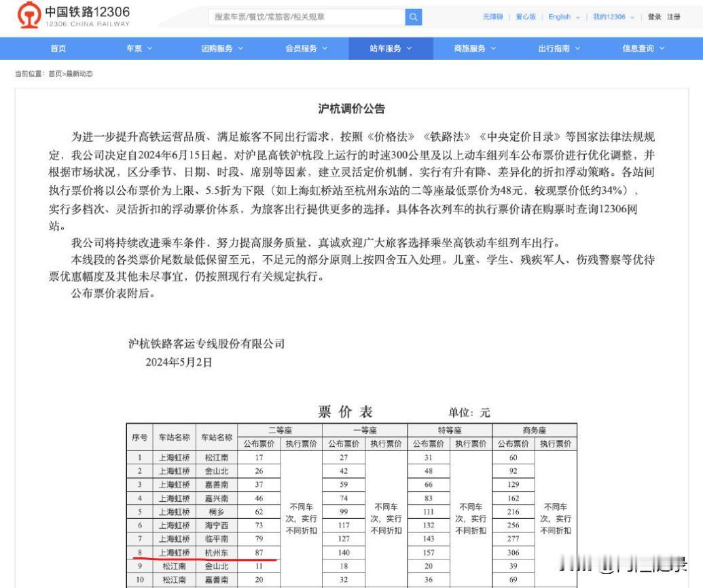Click the 商务座 column header

535,430
